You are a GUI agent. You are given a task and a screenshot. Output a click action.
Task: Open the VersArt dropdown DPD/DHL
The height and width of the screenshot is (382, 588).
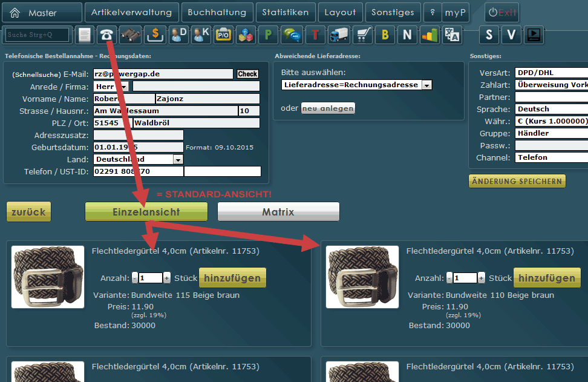point(551,73)
